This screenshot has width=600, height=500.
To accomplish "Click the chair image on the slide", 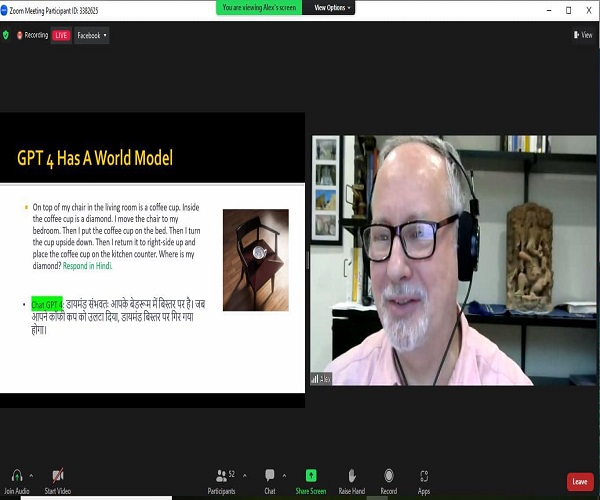I will 255,259.
